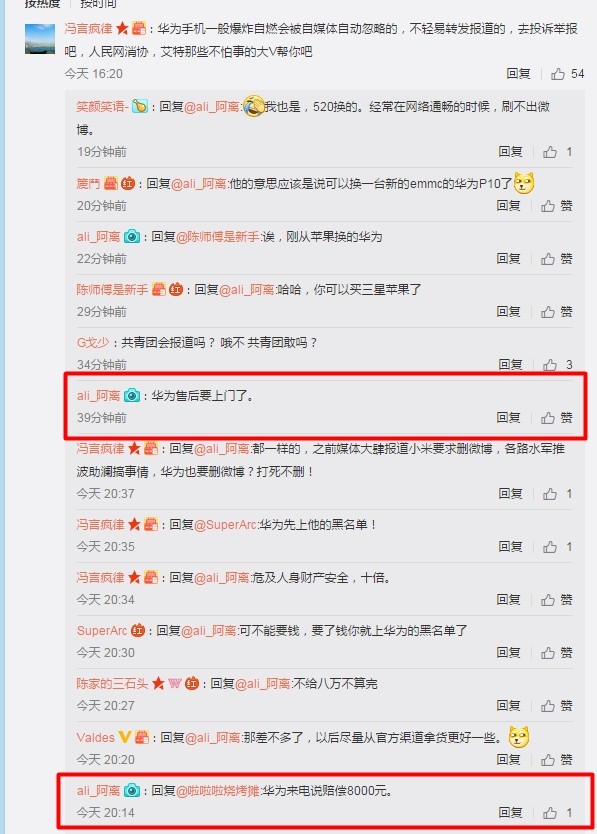597x834 pixels.
Task: Click the Valdes username link
Action: pyautogui.click(x=96, y=738)
